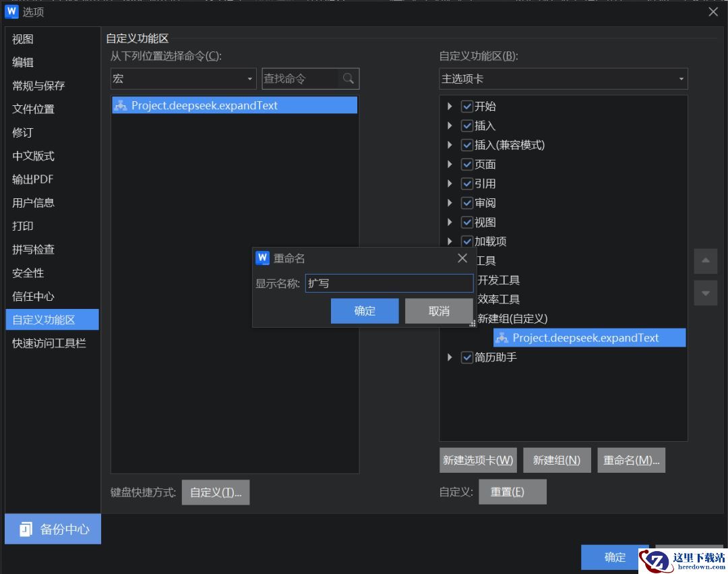Open the 主选项卡 ribbon dropdown
Viewport: 728px width, 574px height.
[563, 79]
